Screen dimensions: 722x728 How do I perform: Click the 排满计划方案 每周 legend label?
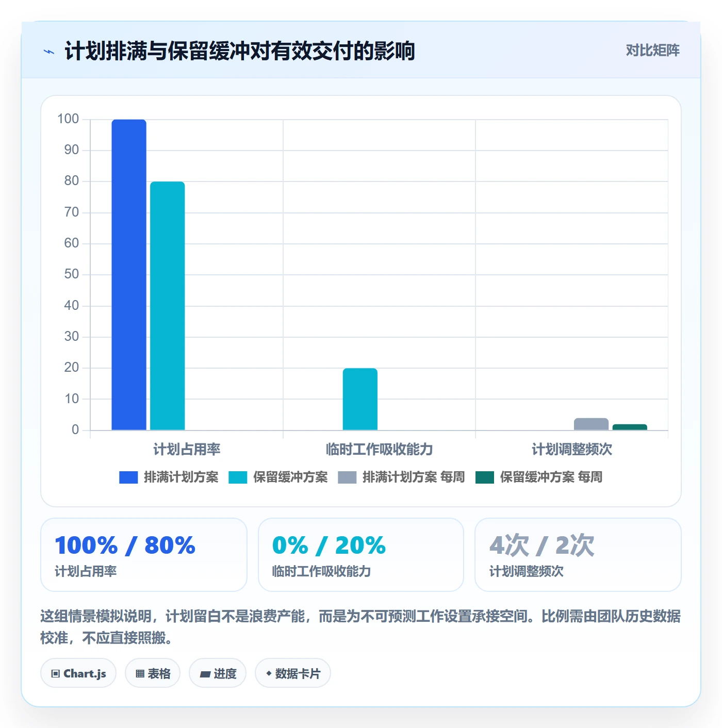pyautogui.click(x=414, y=477)
